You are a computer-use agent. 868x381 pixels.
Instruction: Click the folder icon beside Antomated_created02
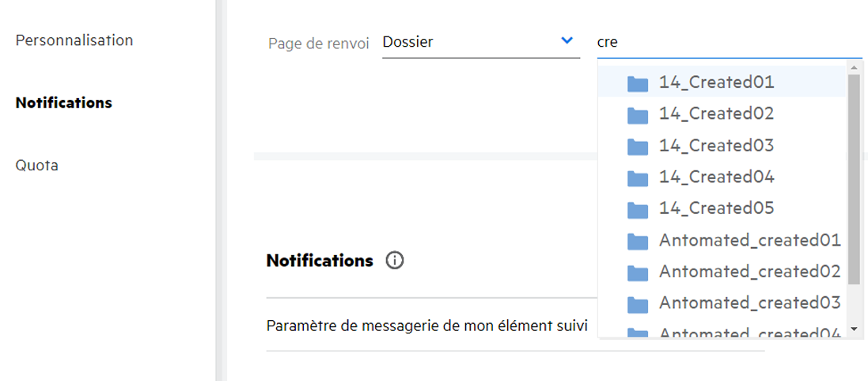point(637,273)
